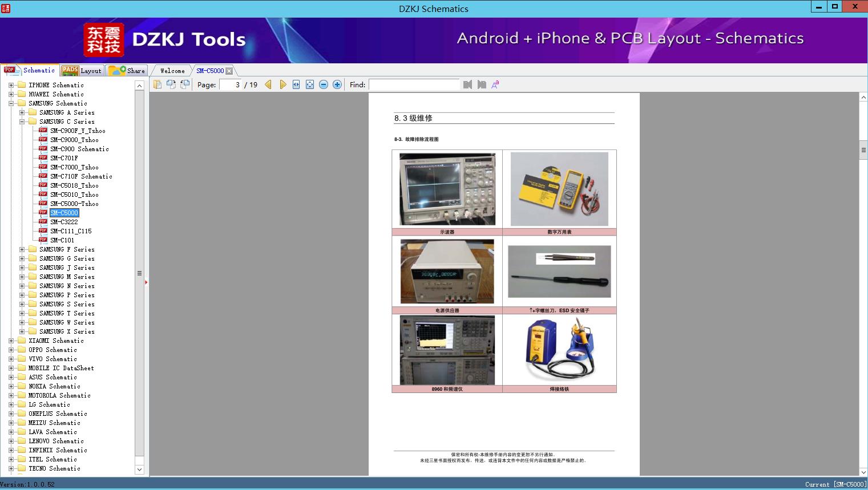Click the sidebar splitter collapse handle
Image resolution: width=868 pixels, height=490 pixels.
146,282
